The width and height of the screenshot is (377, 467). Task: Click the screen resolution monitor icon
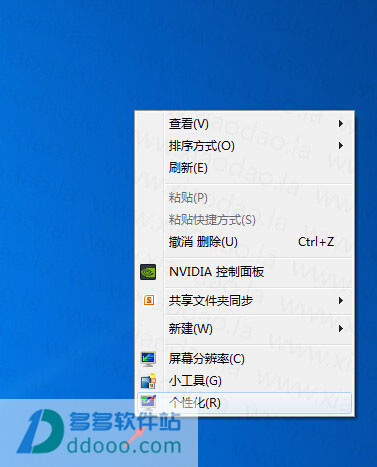(x=148, y=359)
